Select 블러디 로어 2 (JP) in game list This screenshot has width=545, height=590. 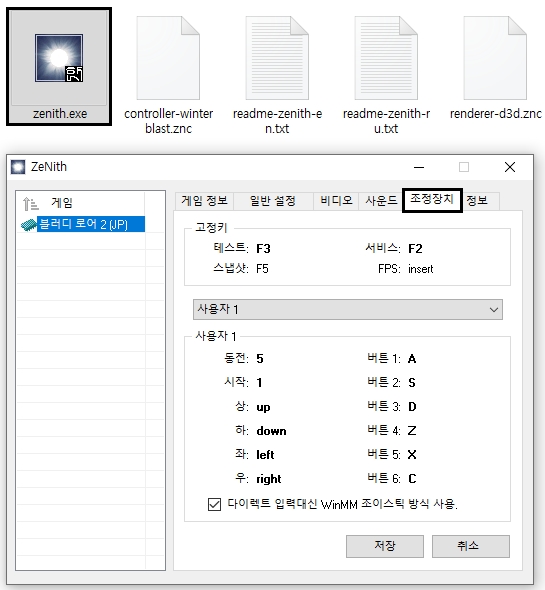91,224
